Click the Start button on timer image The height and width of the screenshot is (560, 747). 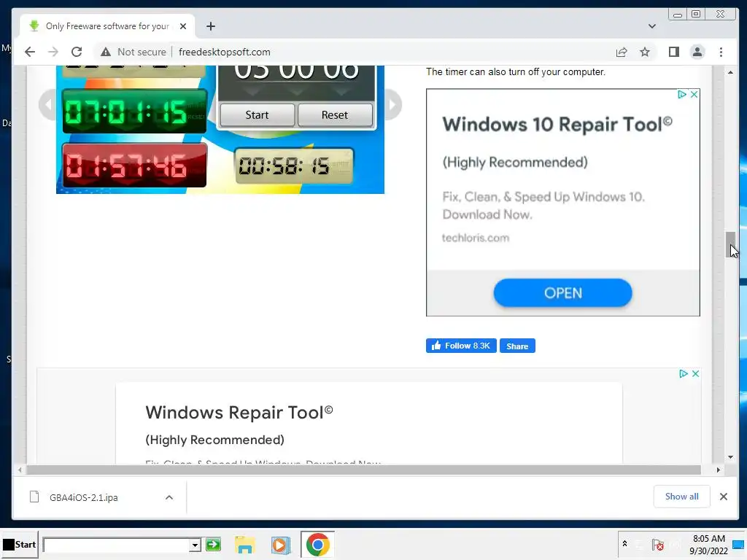pos(257,114)
